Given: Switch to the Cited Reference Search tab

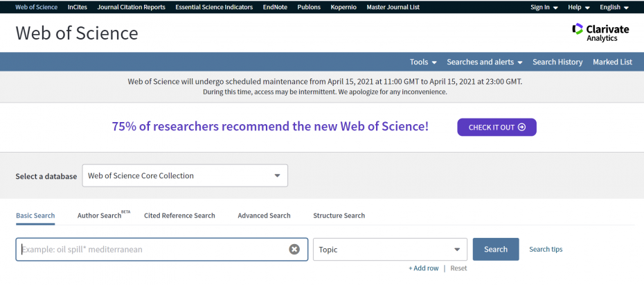Looking at the screenshot, I should 179,216.
